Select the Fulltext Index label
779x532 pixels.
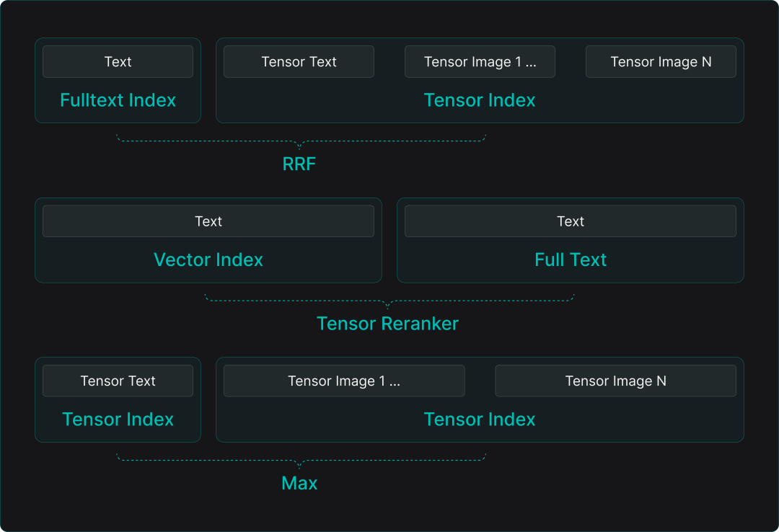[118, 100]
